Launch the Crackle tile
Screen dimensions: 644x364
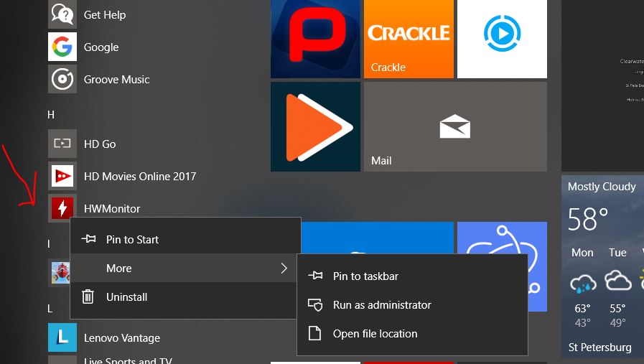click(x=409, y=39)
